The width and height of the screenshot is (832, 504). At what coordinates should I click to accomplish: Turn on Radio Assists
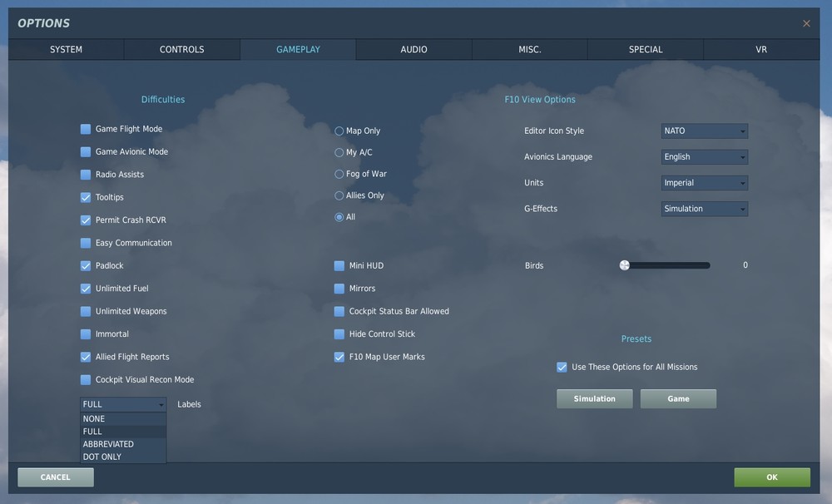(86, 175)
